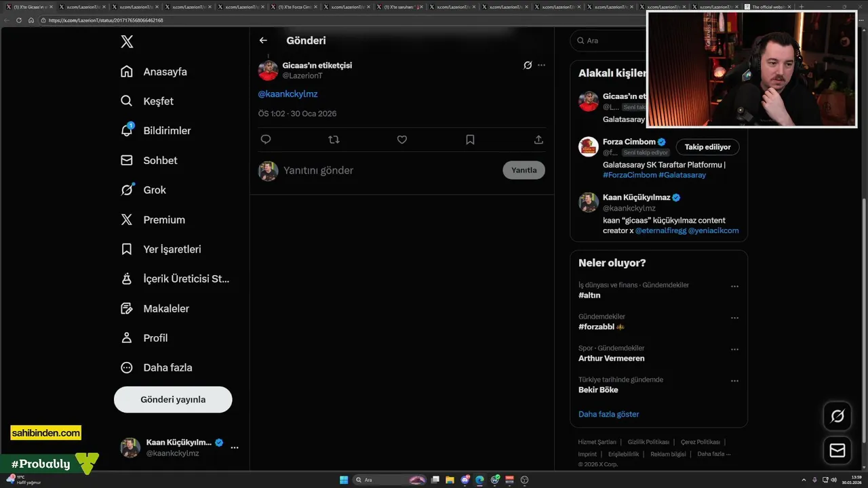Viewport: 868px width, 488px height.
Task: Open #forzabbl trend
Action: (x=596, y=327)
